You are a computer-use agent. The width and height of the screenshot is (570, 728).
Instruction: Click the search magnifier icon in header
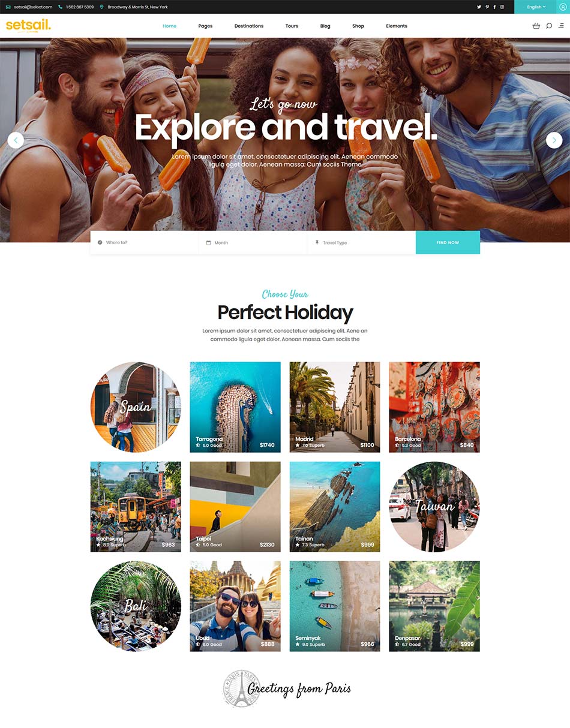tap(549, 26)
